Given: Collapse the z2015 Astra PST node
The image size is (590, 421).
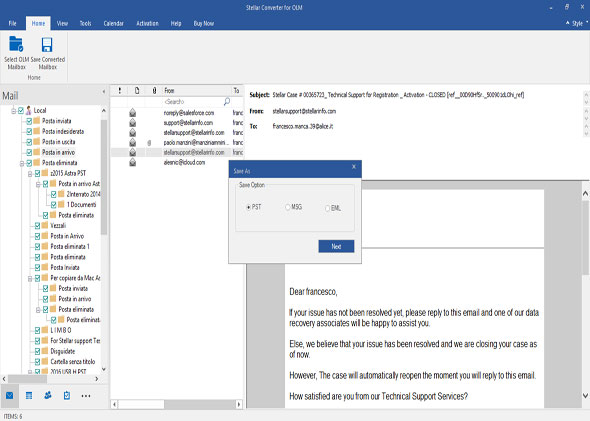Looking at the screenshot, I should coord(30,174).
